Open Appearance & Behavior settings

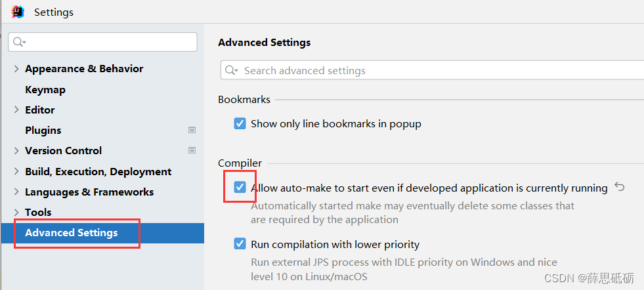pos(84,69)
